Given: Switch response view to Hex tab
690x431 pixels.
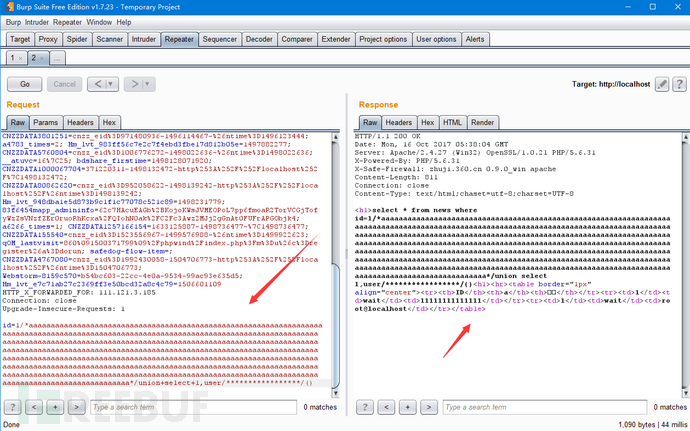Looking at the screenshot, I should coord(428,122).
